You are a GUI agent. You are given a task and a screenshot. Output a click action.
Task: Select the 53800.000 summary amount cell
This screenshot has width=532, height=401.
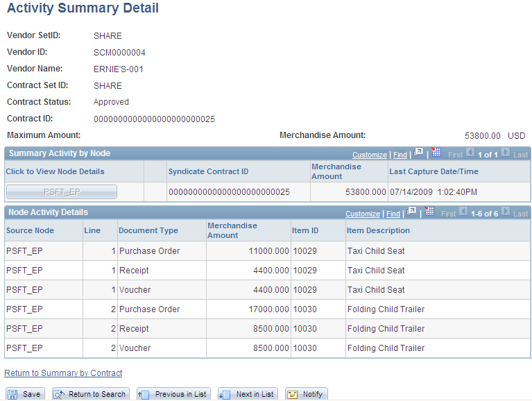click(366, 192)
